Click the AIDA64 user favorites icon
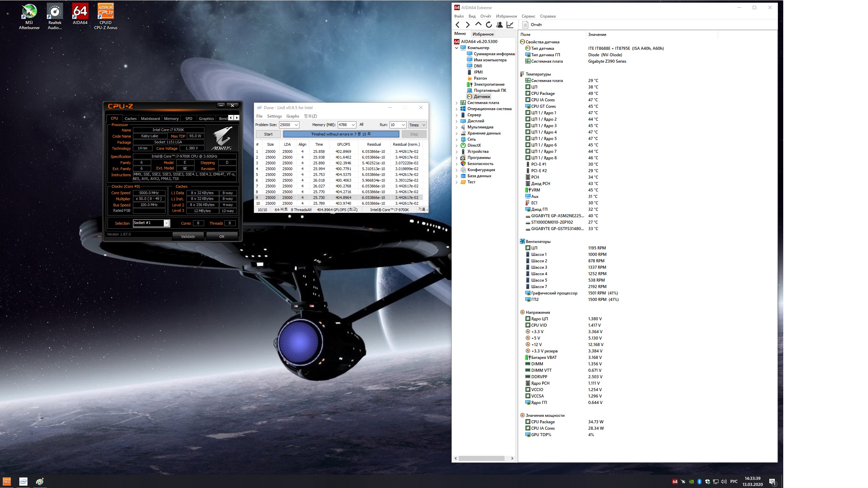The image size is (868, 488). (x=499, y=24)
